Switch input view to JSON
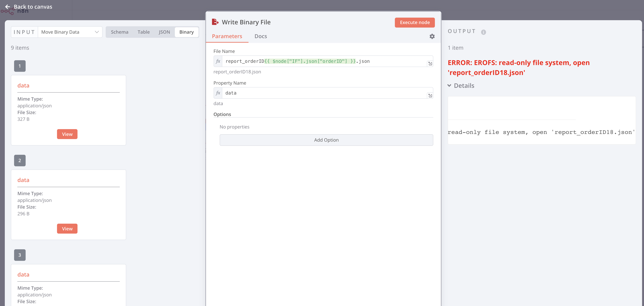The width and height of the screenshot is (644, 306). coord(164,32)
